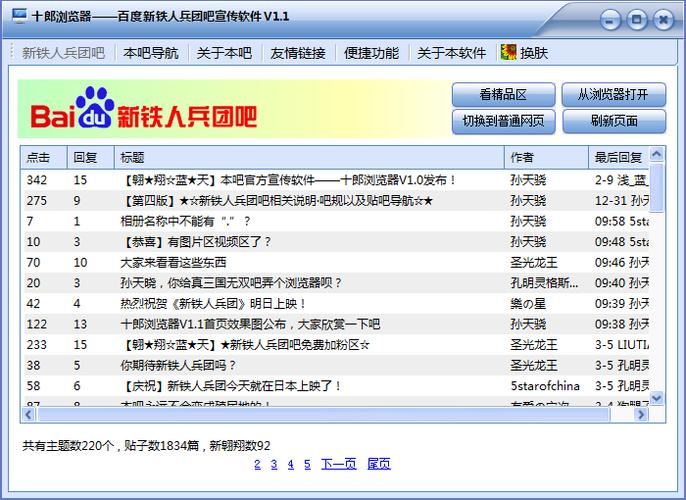Viewport: 686px width, 500px height.
Task: Close the 十郎浏览器 window
Action: point(663,20)
